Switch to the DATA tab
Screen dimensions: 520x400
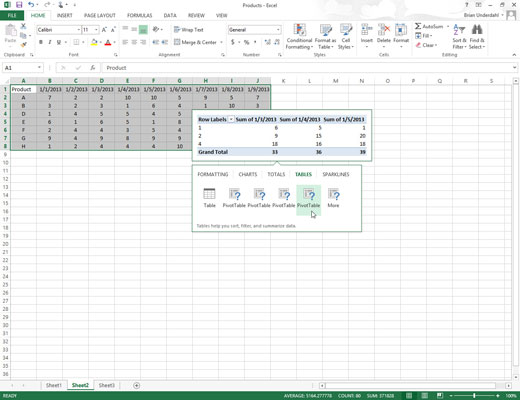click(170, 15)
